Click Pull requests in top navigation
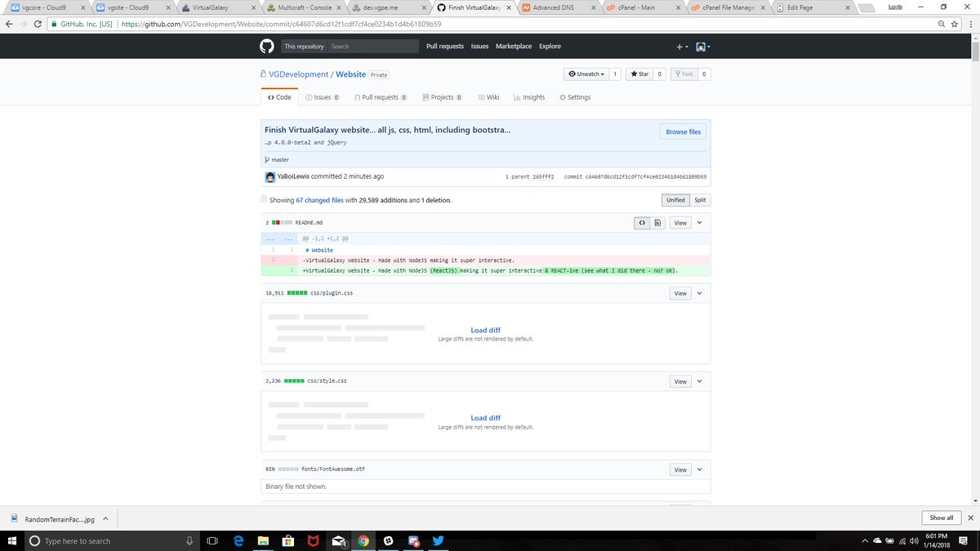This screenshot has height=551, width=980. point(445,47)
